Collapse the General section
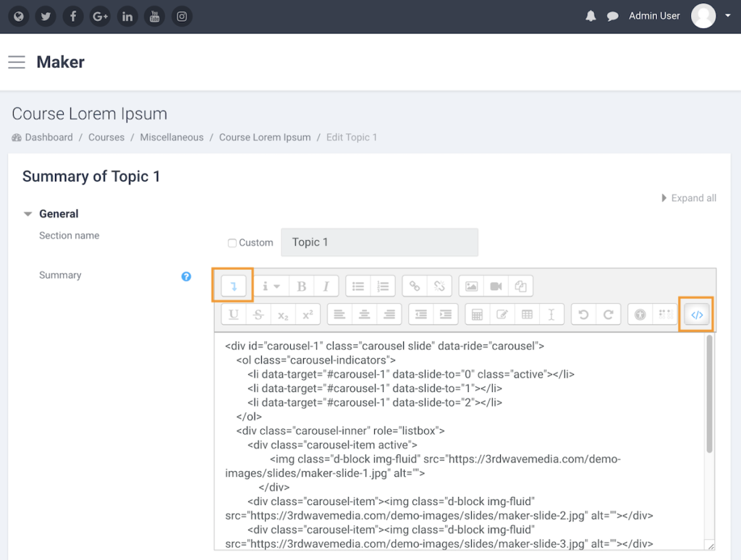The height and width of the screenshot is (560, 741). tap(28, 213)
